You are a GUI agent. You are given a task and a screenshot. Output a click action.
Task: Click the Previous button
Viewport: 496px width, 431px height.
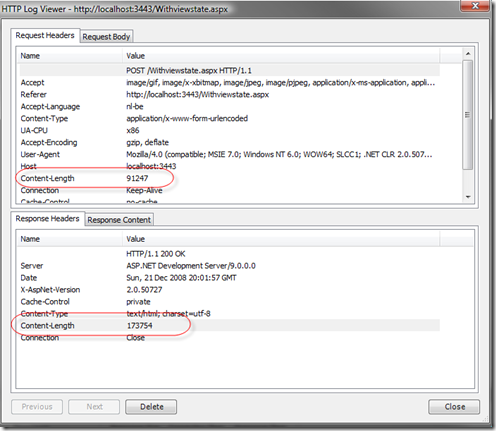pos(37,407)
